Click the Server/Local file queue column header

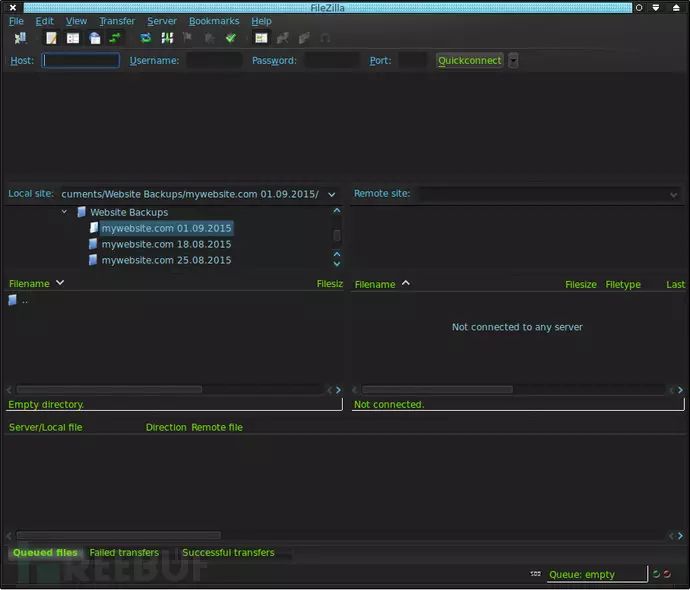pyautogui.click(x=45, y=427)
